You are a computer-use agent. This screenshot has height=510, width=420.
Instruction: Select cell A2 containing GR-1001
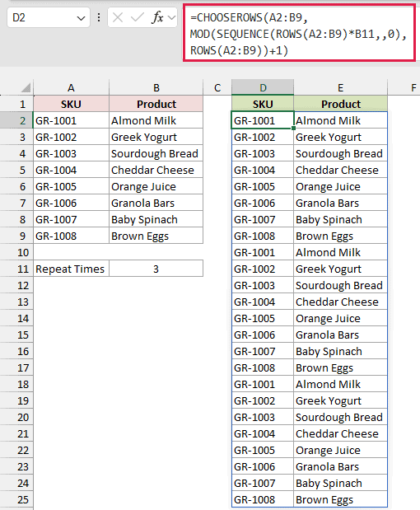tap(71, 120)
